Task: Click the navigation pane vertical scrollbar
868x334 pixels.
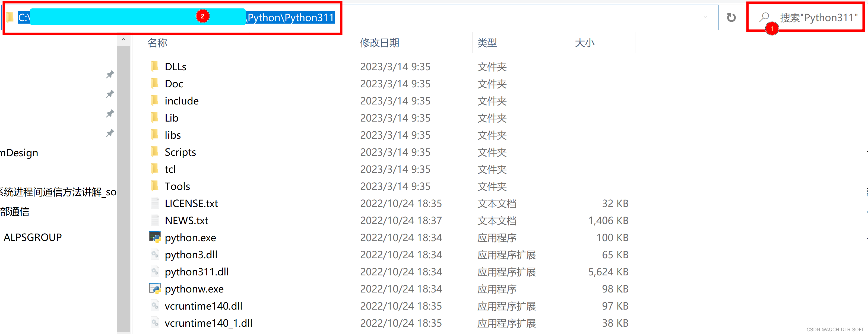Action: (x=124, y=189)
